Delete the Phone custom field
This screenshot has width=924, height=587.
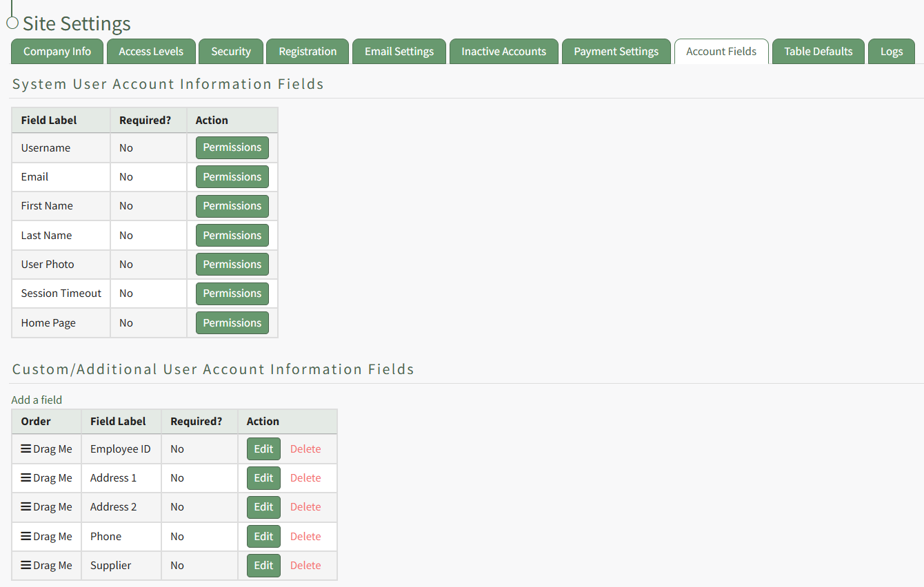pyautogui.click(x=305, y=536)
